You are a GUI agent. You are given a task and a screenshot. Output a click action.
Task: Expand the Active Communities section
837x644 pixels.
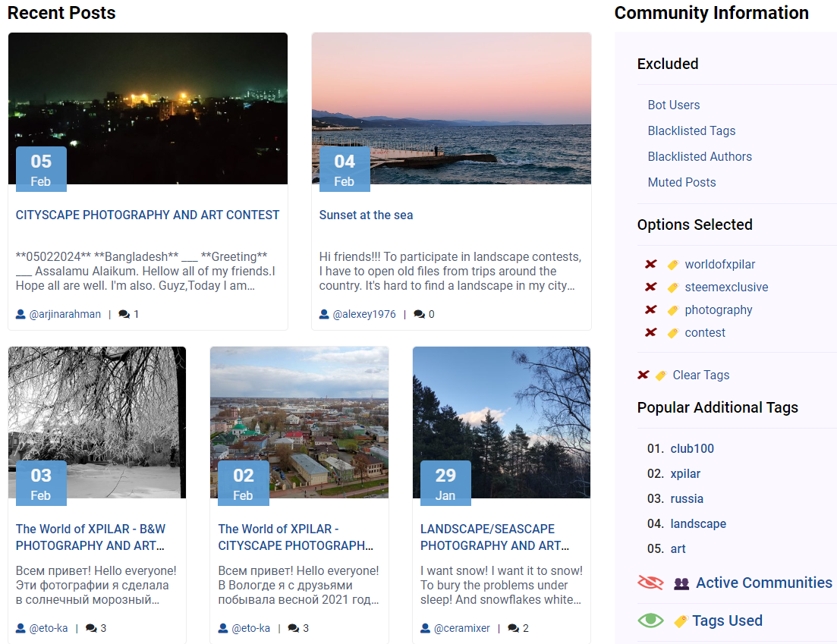point(763,583)
